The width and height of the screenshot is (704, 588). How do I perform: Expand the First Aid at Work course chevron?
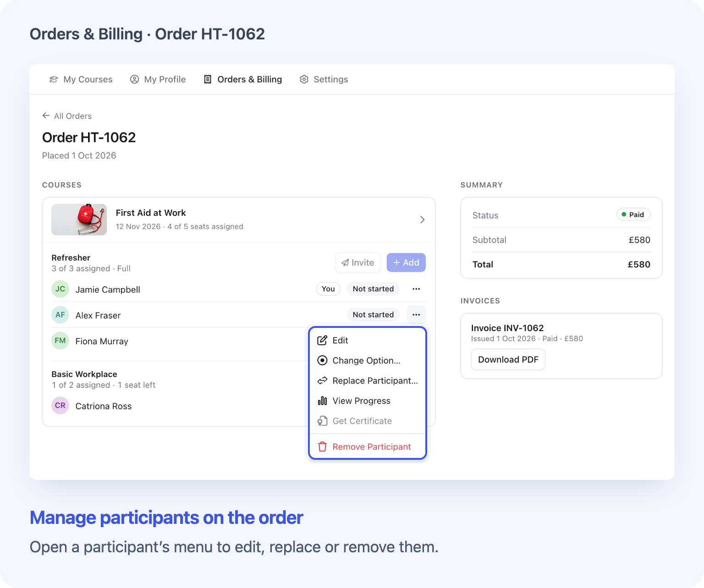(x=422, y=220)
